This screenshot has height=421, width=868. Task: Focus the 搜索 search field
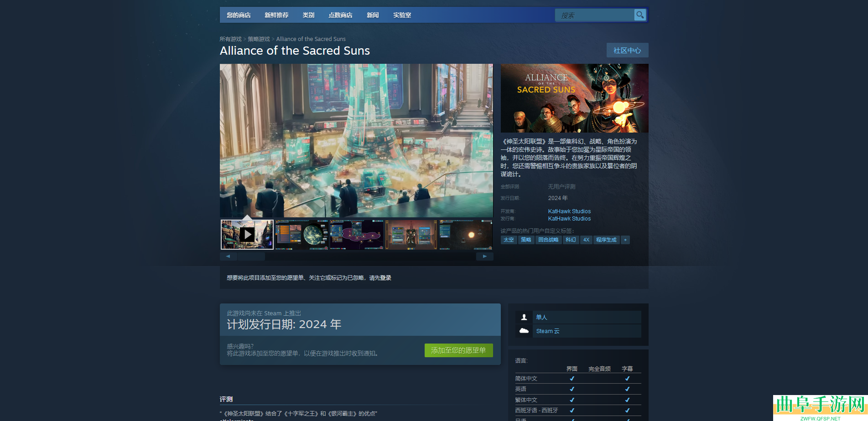(x=595, y=15)
